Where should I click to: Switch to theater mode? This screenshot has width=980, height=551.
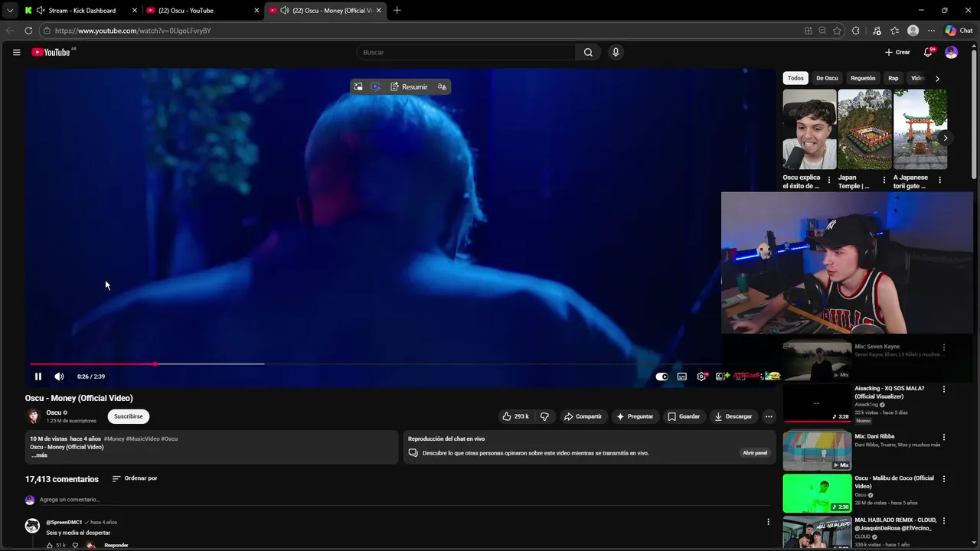[720, 377]
